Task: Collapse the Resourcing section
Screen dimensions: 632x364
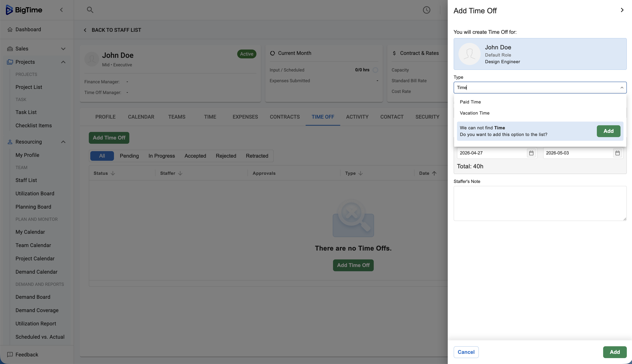Action: (63, 142)
